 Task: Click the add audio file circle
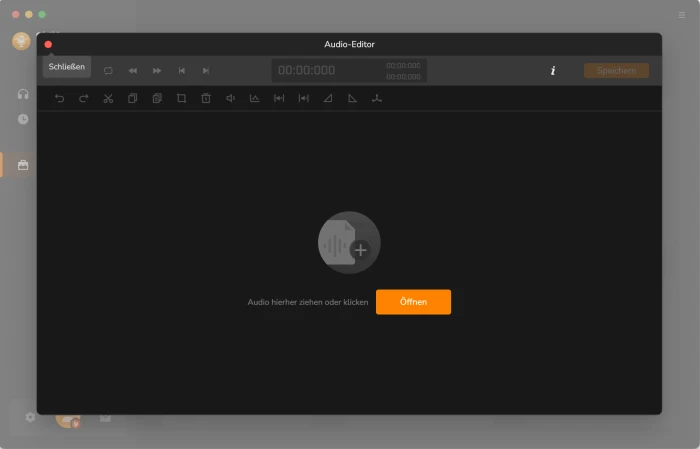[x=349, y=242]
